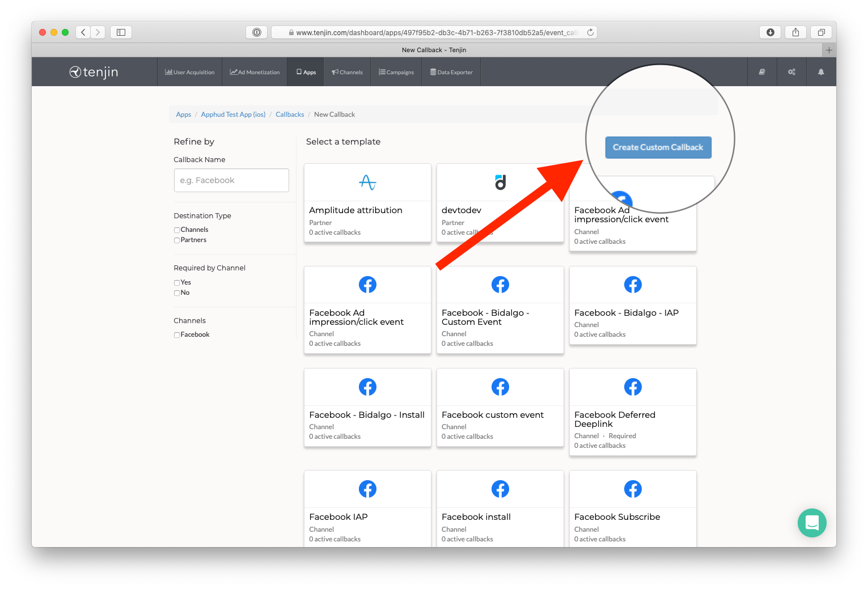Go to Apps breadcrumb link
The width and height of the screenshot is (868, 589).
point(184,115)
